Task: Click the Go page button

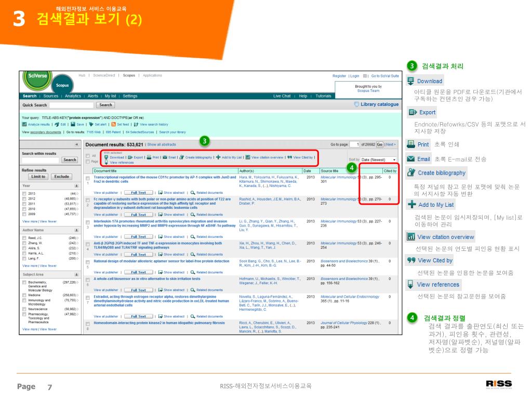Action: click(x=379, y=144)
